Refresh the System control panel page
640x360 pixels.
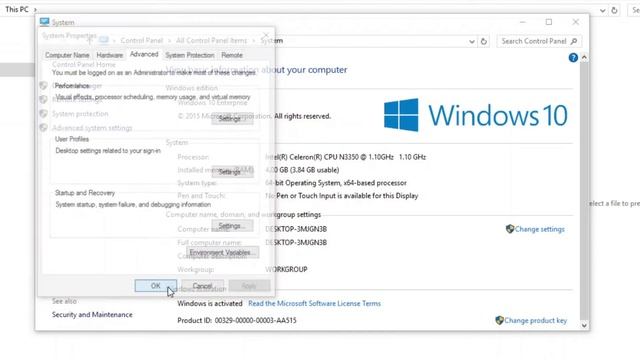pyautogui.click(x=484, y=41)
